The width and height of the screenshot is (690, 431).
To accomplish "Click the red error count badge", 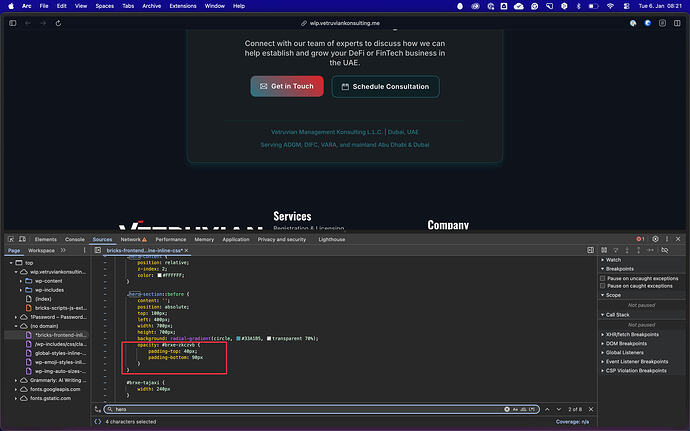I will [x=640, y=239].
